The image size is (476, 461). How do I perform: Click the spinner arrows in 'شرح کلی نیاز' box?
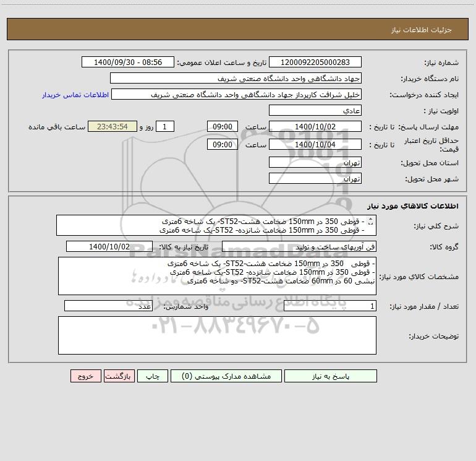coord(370,222)
